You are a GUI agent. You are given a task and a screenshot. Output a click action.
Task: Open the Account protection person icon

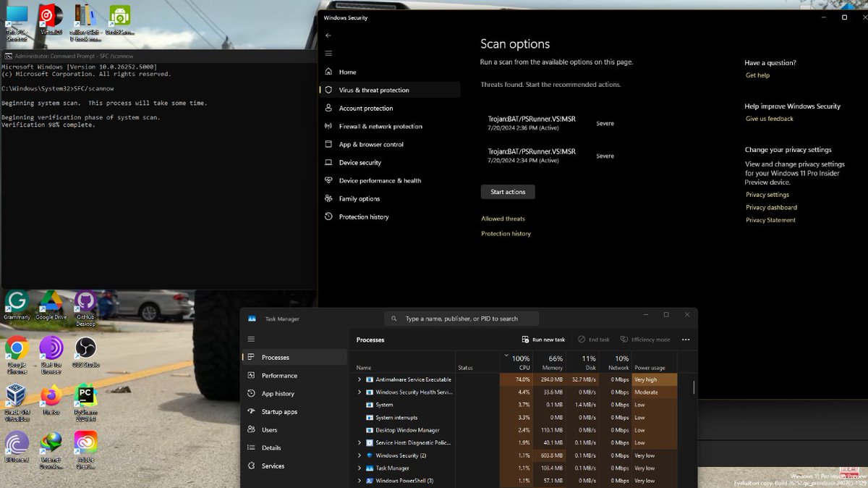328,109
